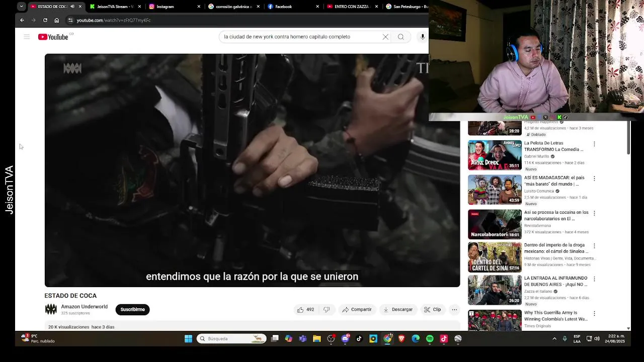Create a clip with Clip button

coord(432,310)
